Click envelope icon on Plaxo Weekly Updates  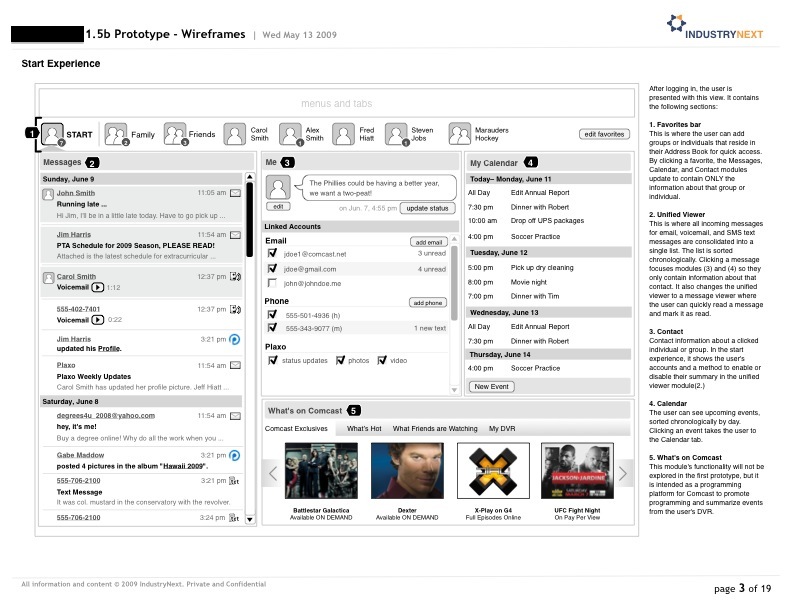point(235,365)
